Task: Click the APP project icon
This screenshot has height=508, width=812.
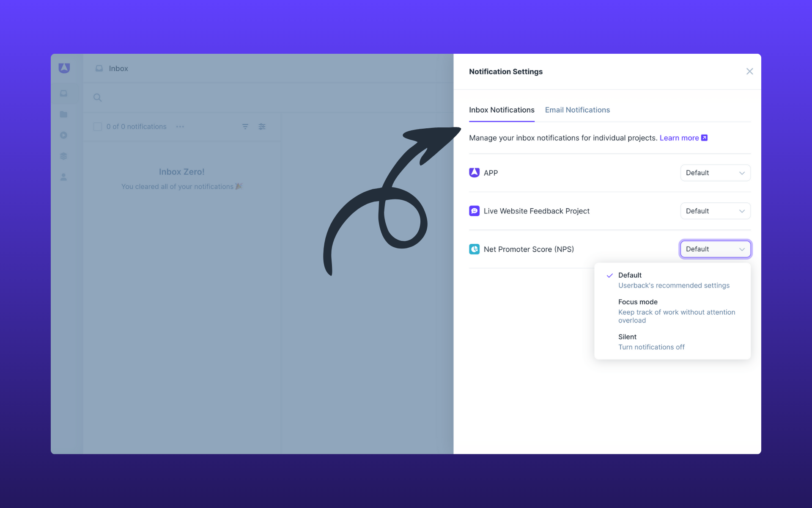Action: click(474, 172)
